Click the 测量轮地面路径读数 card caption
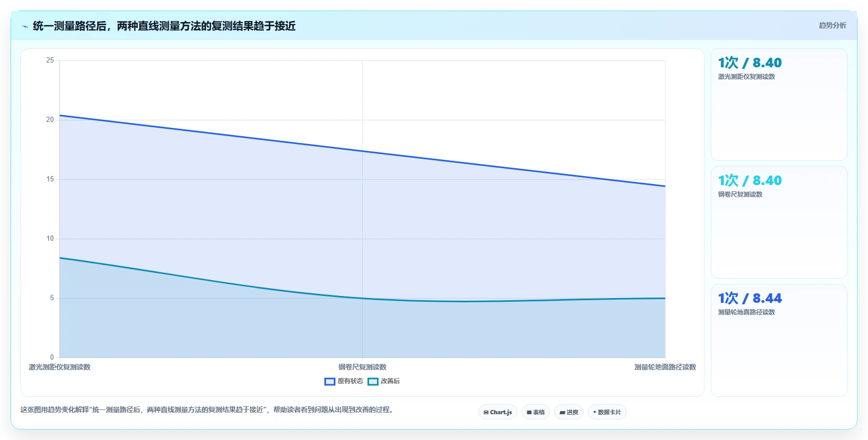The width and height of the screenshot is (868, 440). (x=747, y=312)
